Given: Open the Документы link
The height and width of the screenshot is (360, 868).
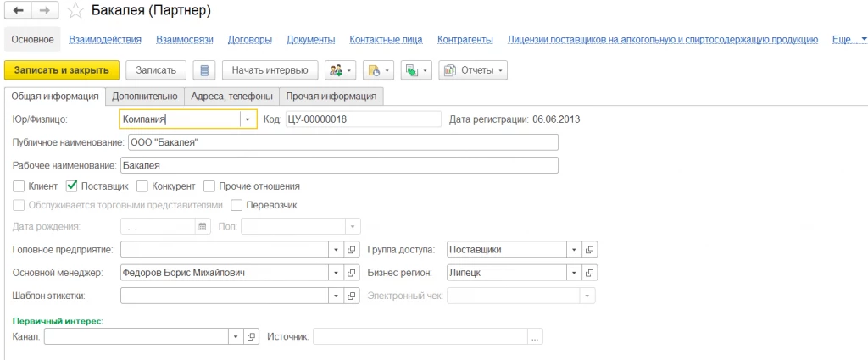Looking at the screenshot, I should pyautogui.click(x=310, y=39).
